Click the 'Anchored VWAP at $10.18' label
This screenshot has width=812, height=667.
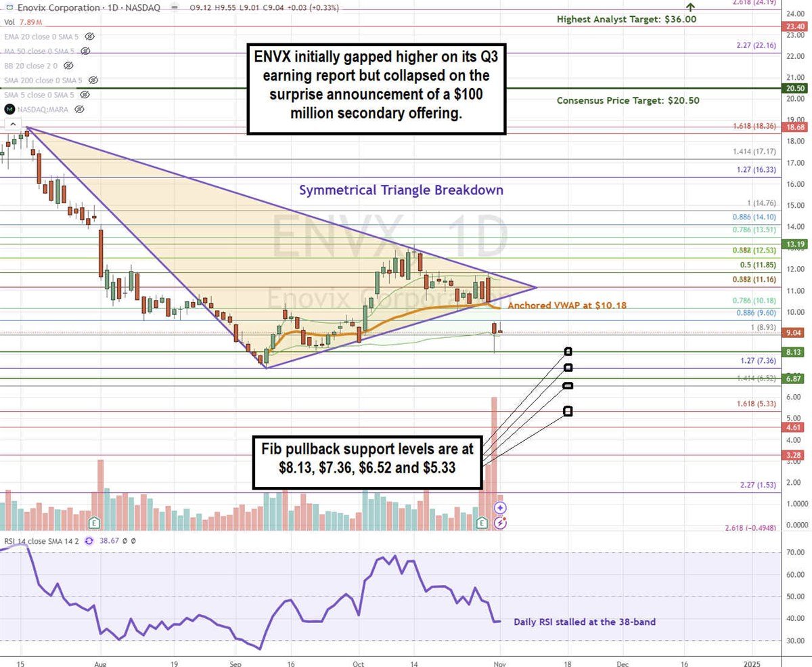(566, 305)
